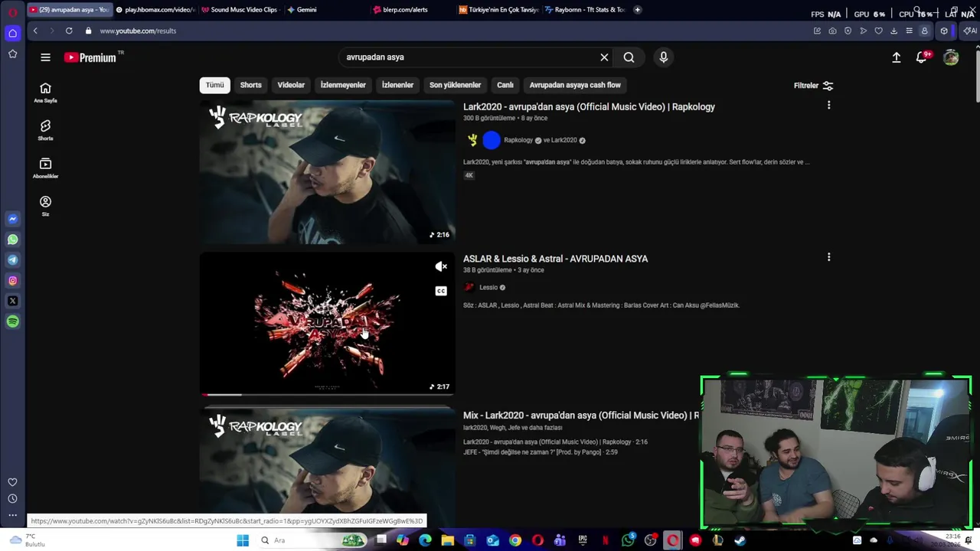Clear the search text with the X

[604, 57]
